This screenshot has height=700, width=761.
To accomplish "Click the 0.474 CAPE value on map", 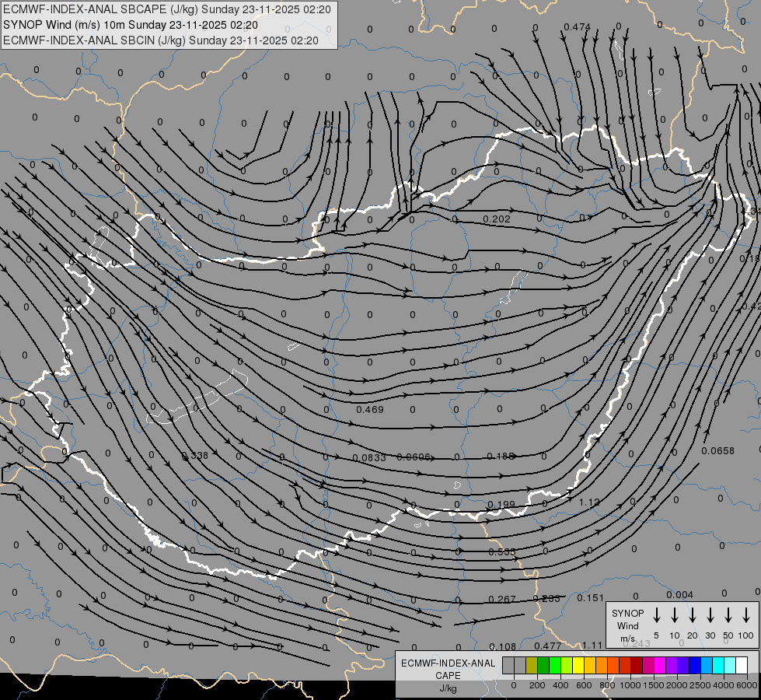I will [577, 27].
